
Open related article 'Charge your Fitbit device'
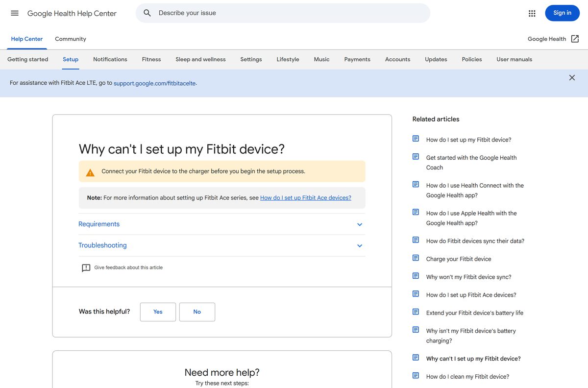click(x=459, y=259)
